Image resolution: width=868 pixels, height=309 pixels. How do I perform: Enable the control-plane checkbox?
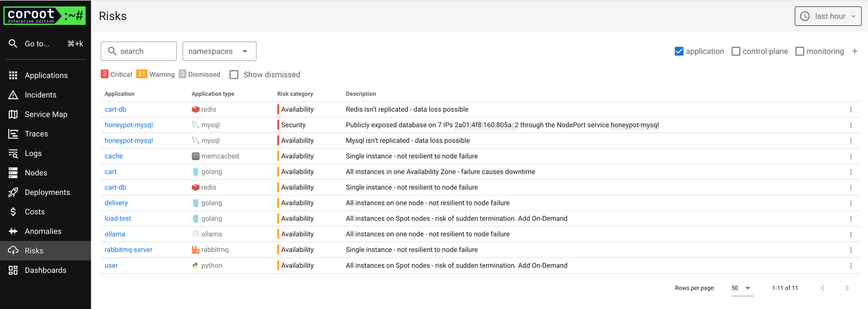736,52
